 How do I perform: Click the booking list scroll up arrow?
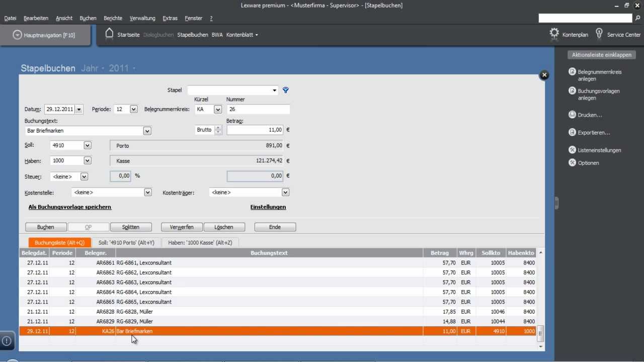click(541, 252)
